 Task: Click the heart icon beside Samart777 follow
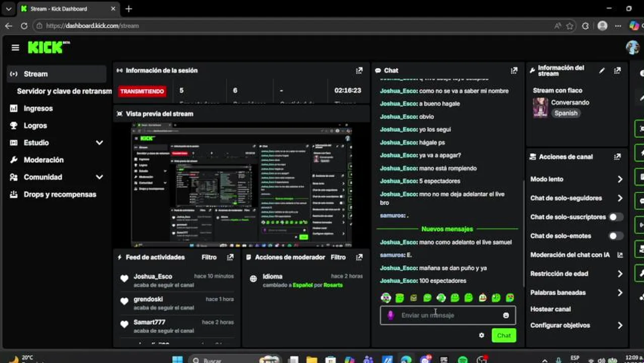124,324
